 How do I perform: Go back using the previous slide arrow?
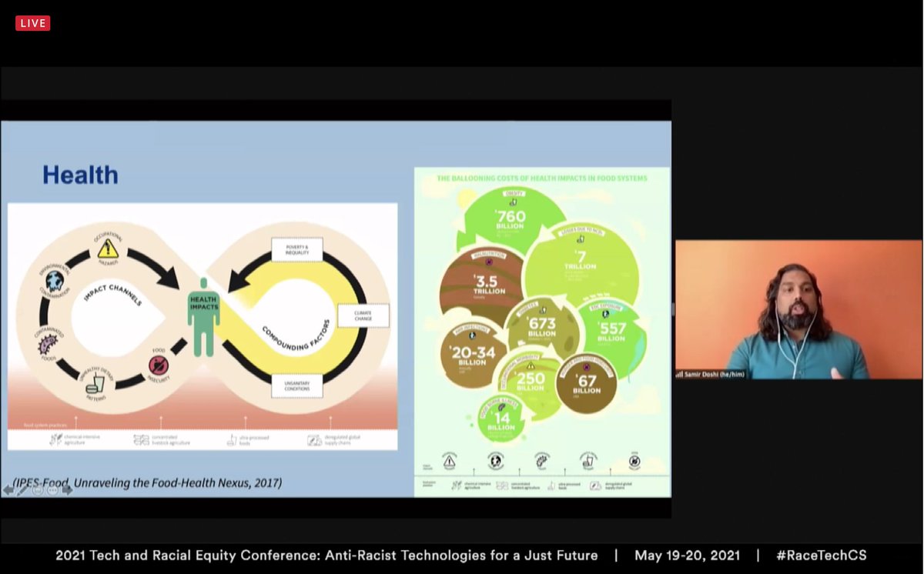click(9, 489)
